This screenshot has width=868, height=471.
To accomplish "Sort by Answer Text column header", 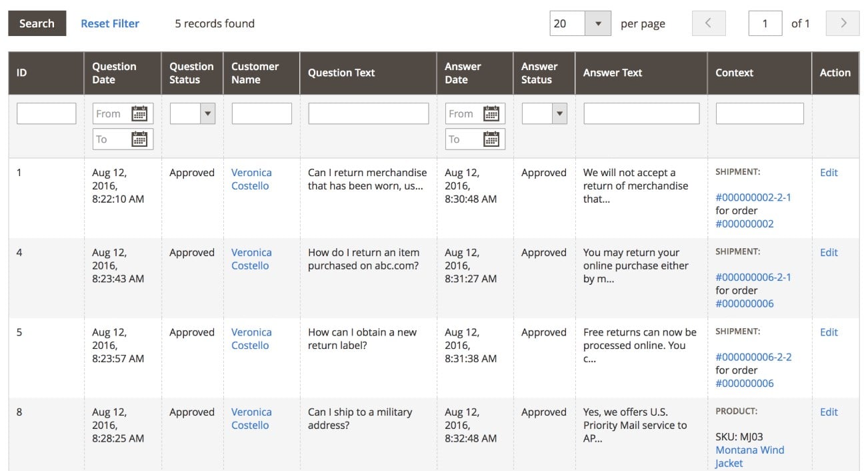I will pos(641,73).
